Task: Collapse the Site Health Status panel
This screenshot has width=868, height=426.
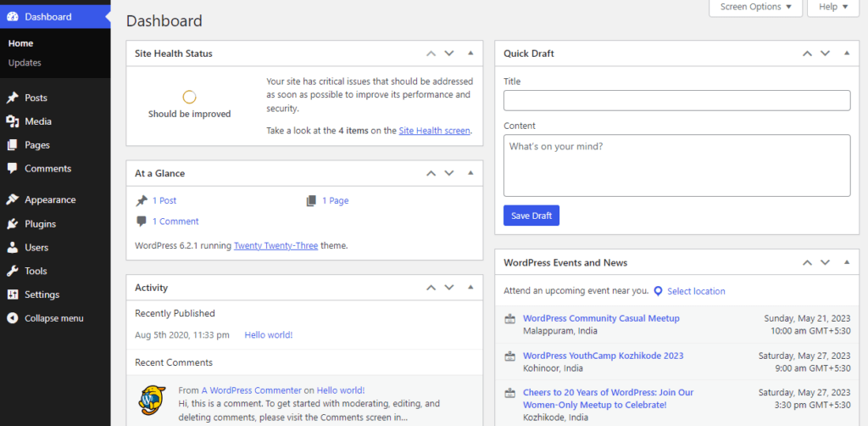Action: coord(470,53)
